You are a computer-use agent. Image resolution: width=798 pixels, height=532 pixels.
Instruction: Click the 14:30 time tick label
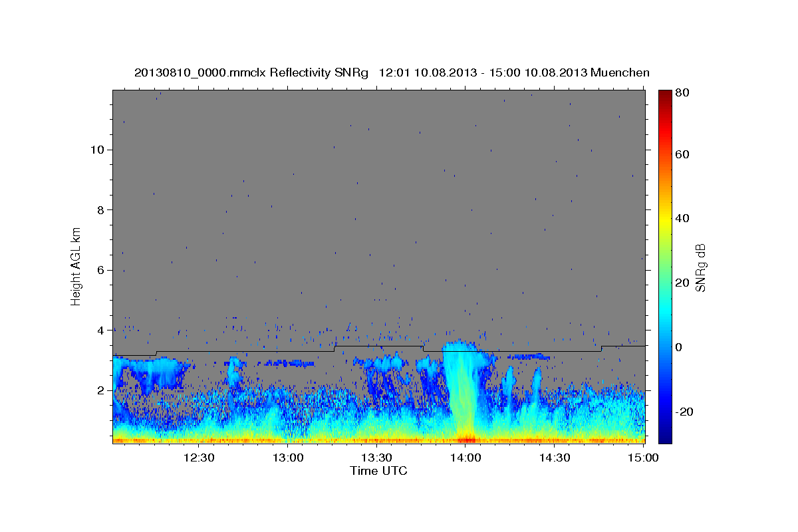tap(554, 458)
